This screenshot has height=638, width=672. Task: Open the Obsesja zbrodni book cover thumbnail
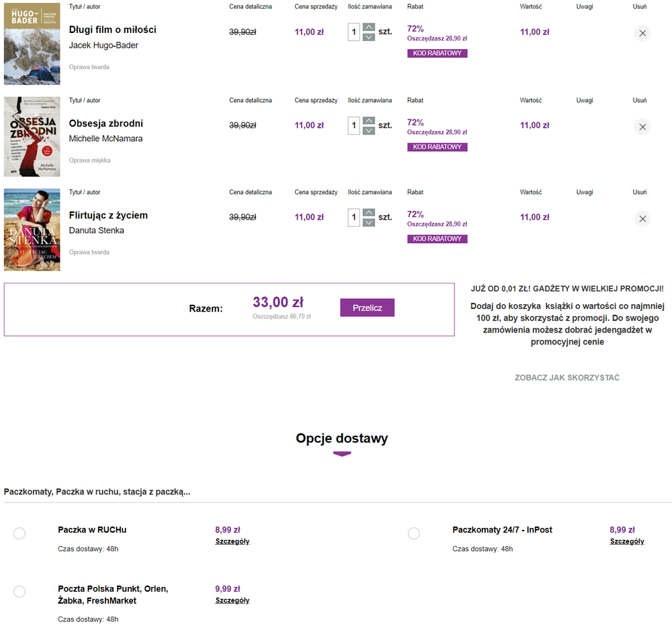[32, 136]
